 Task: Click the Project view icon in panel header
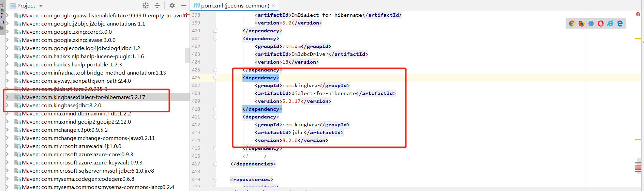tap(13, 6)
